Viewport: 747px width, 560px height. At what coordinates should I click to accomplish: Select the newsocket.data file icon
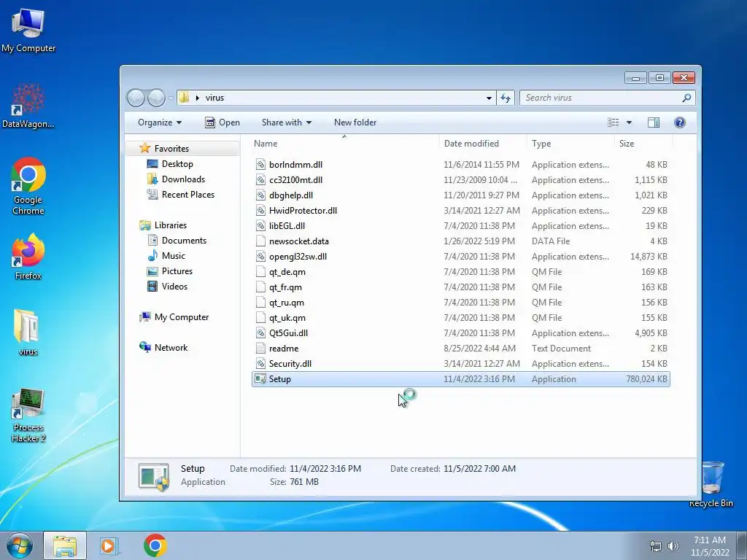coord(260,241)
